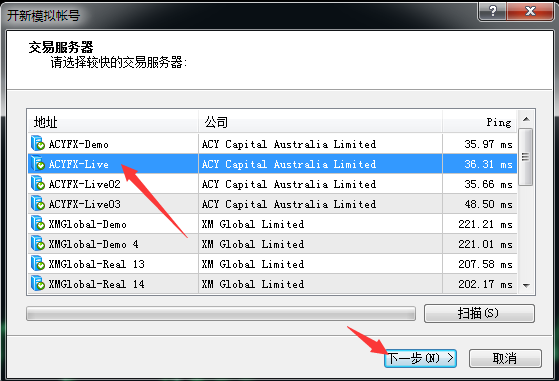Image resolution: width=559 pixels, height=381 pixels.
Task: Sort by the 公司 column header
Action: 320,122
